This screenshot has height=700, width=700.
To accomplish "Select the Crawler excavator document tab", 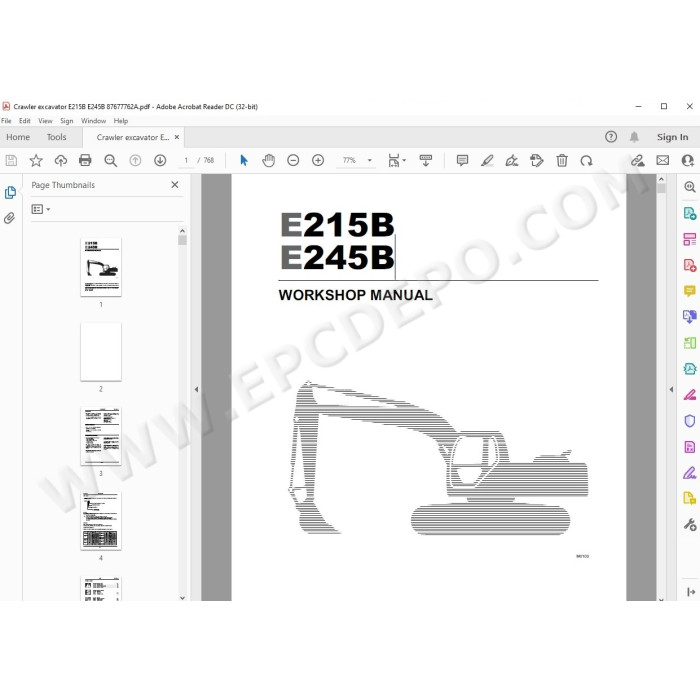I will pyautogui.click(x=133, y=138).
